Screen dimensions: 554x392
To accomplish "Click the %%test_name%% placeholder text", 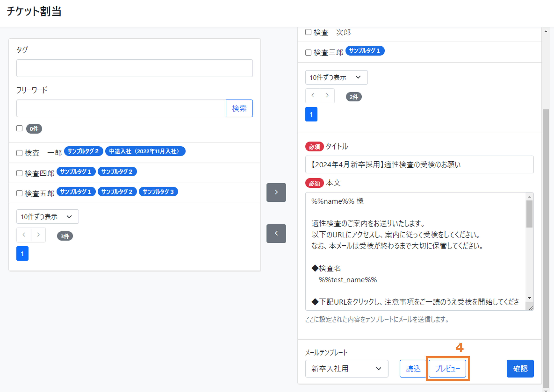I will coord(348,280).
